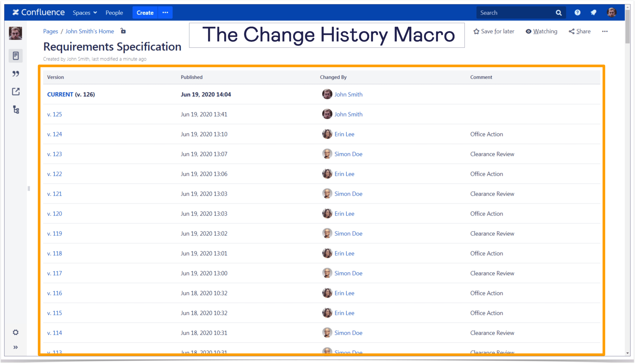
Task: Click the Create button
Action: pos(145,12)
